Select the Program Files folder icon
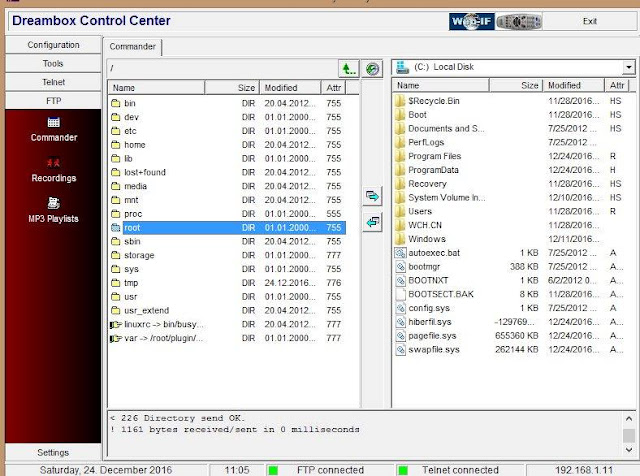640x476 pixels. pos(400,156)
